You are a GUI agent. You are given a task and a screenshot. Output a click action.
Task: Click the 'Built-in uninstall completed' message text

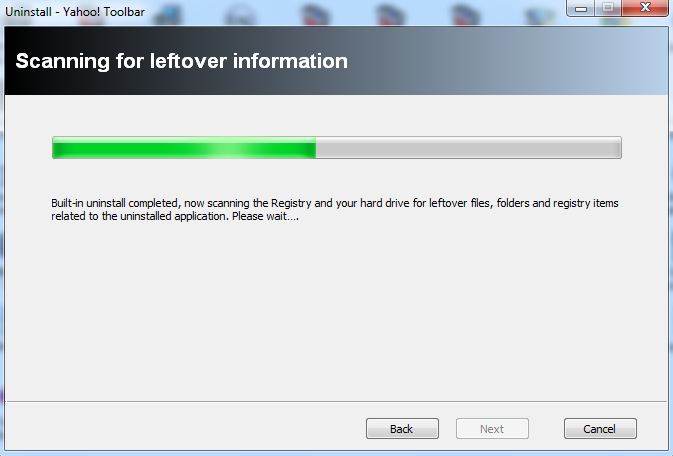point(115,203)
